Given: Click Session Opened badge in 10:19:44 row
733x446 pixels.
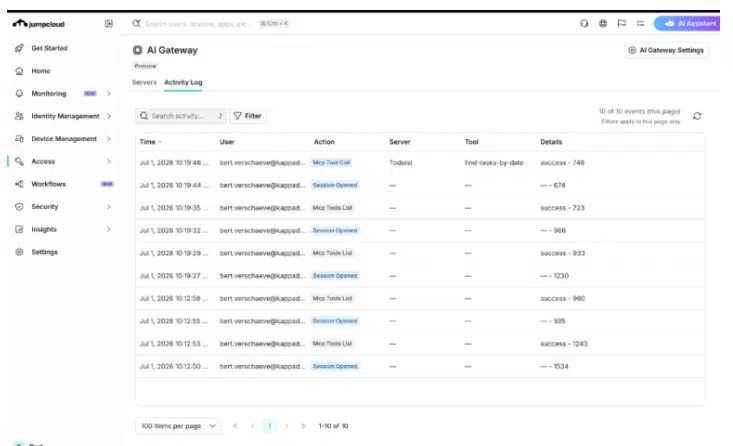Looking at the screenshot, I should [335, 185].
